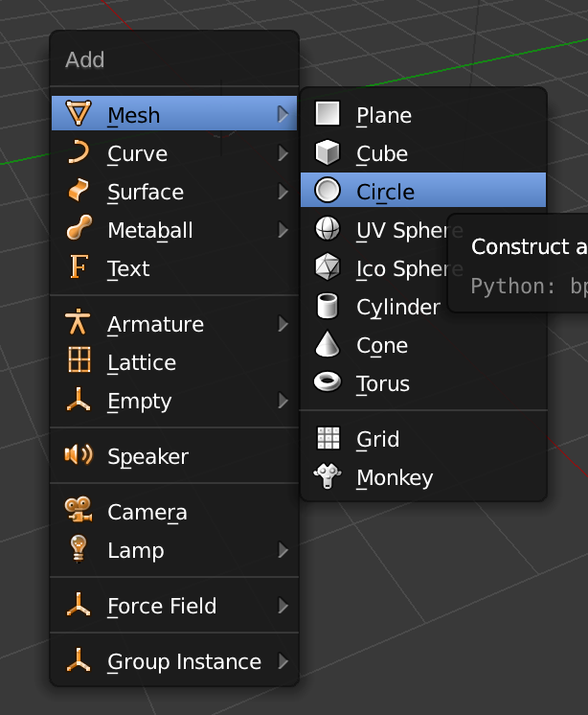Click the Grid mesh icon

[328, 439]
